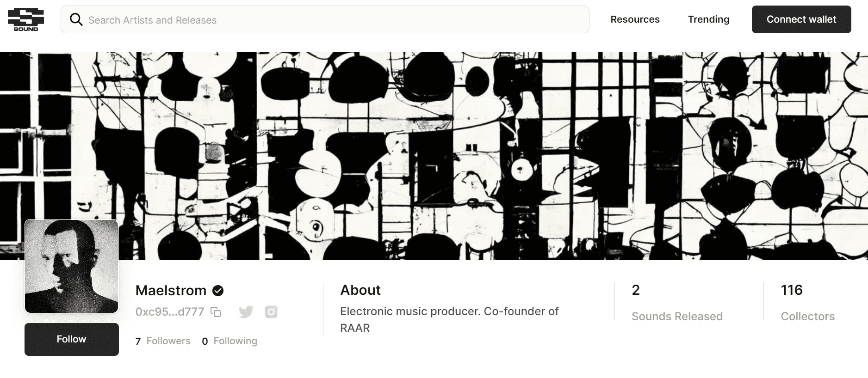Open Maelstrom's Twitter profile
The height and width of the screenshot is (378, 868).
246,312
